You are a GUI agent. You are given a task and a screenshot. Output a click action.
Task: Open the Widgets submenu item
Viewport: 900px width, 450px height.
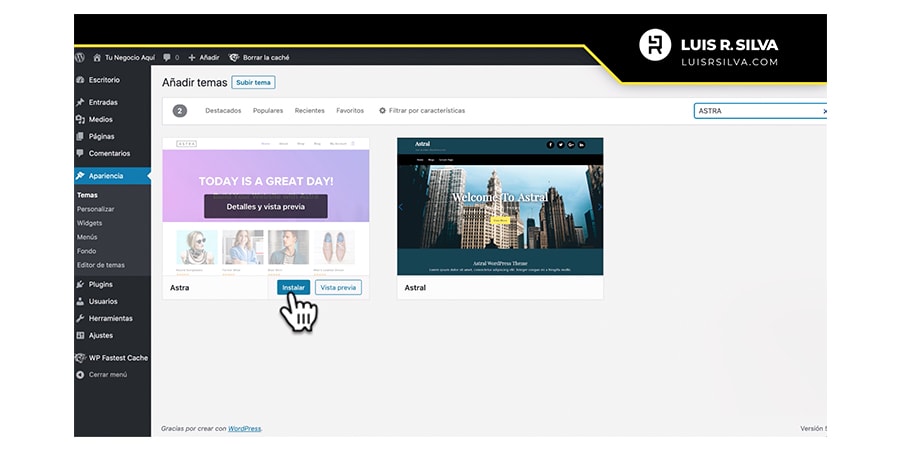pyautogui.click(x=90, y=223)
